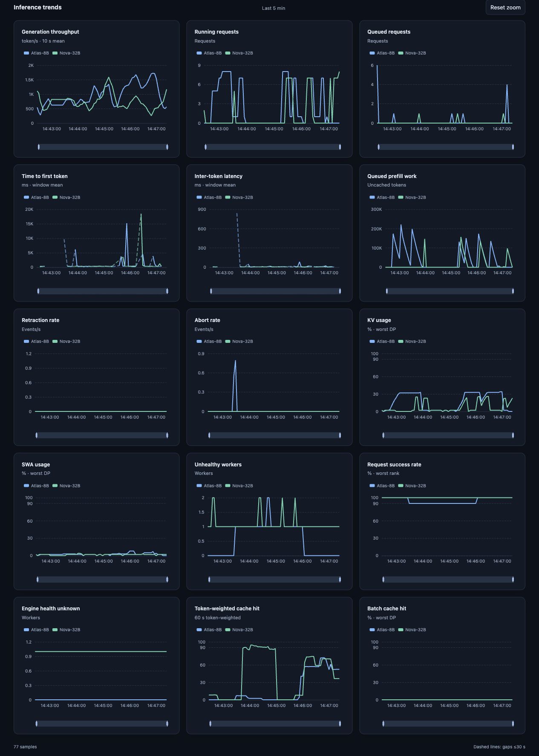Toggle Nova-32B in SWA usage legend

click(x=66, y=486)
